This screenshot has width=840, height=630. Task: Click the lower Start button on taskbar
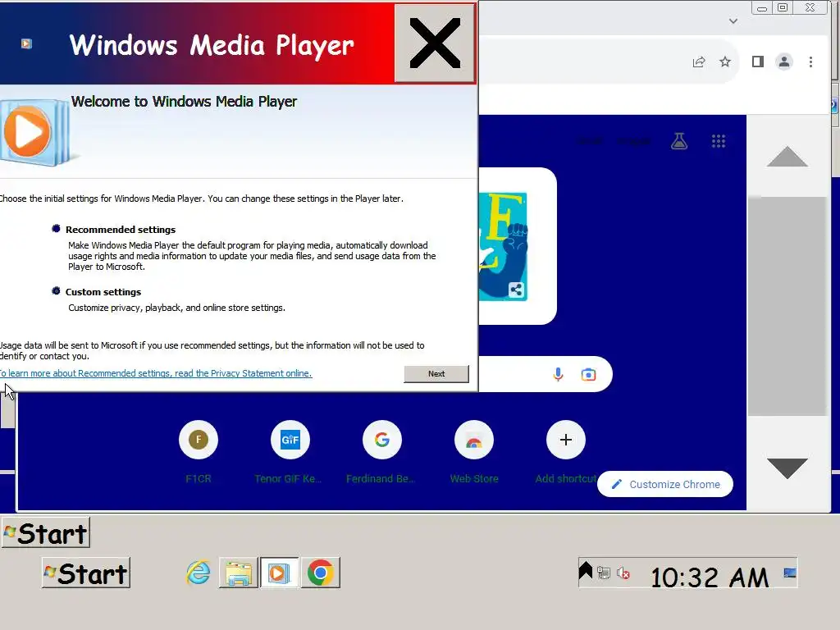tap(86, 573)
